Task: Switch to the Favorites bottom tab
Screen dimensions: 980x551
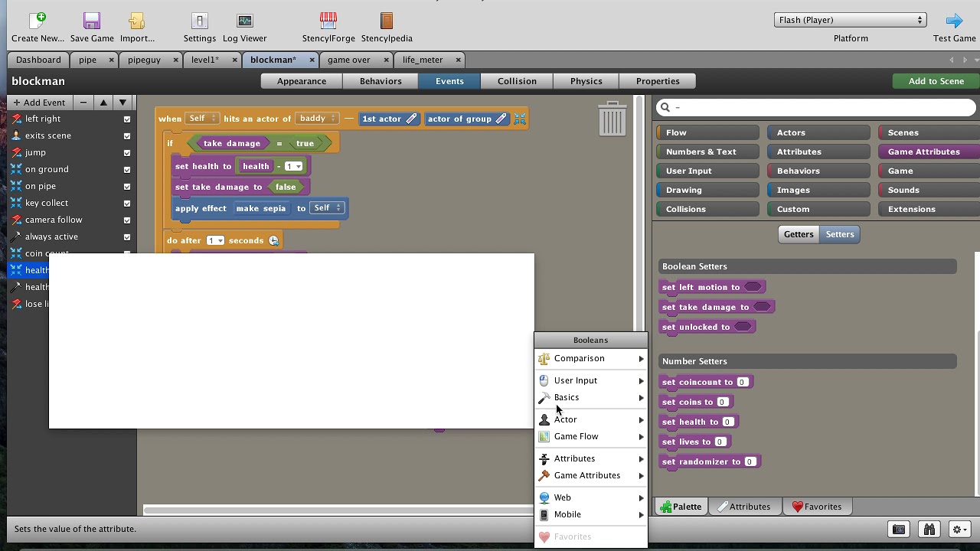Action: (x=816, y=507)
